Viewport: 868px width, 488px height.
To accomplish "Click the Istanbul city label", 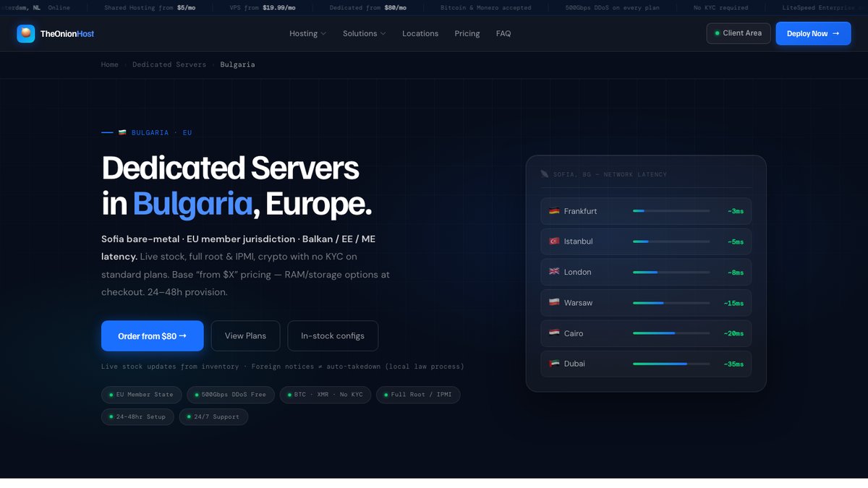I will tap(579, 241).
